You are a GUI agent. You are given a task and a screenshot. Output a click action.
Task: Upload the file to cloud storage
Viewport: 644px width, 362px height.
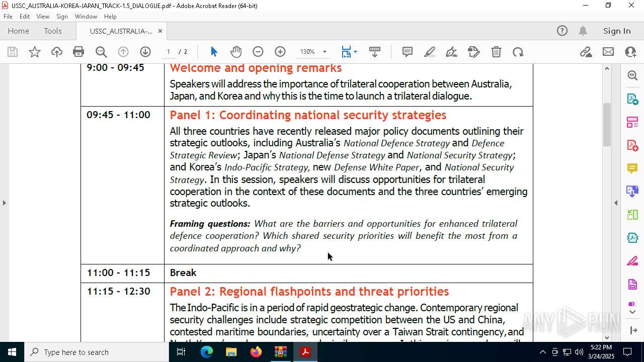(57, 52)
